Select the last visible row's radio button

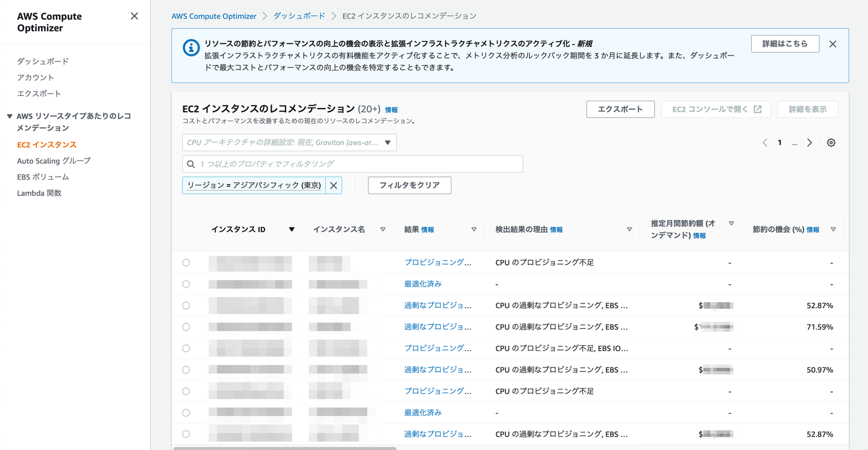(x=186, y=433)
